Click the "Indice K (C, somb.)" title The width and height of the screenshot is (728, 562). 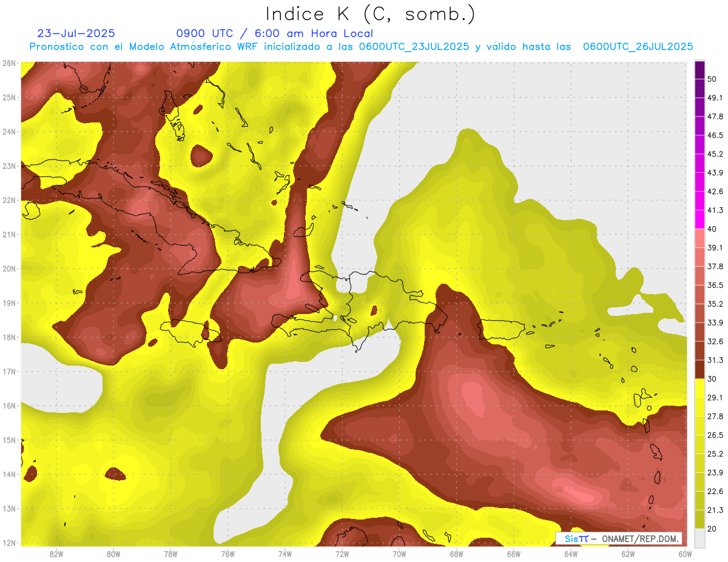pyautogui.click(x=371, y=14)
